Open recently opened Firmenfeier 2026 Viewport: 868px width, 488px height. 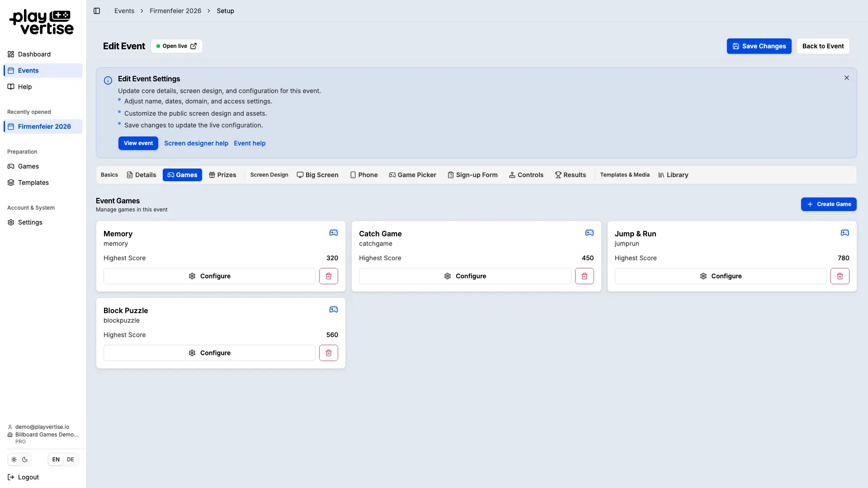coord(43,127)
